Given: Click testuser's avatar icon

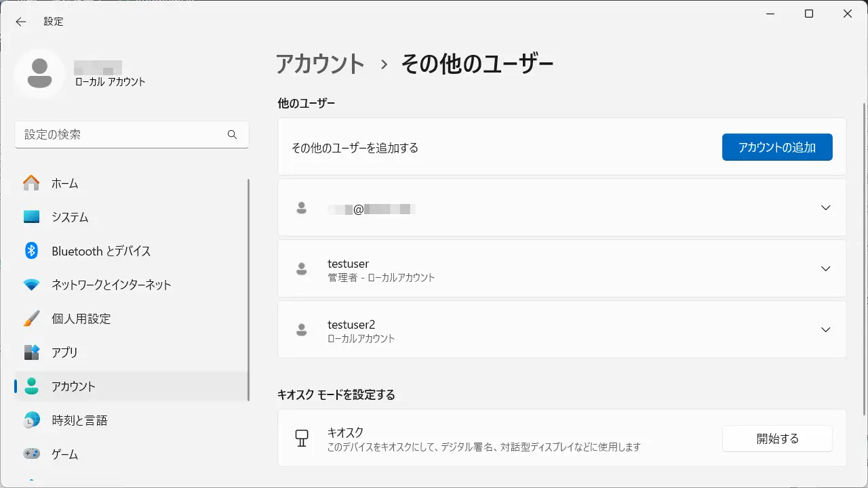Looking at the screenshot, I should [302, 269].
